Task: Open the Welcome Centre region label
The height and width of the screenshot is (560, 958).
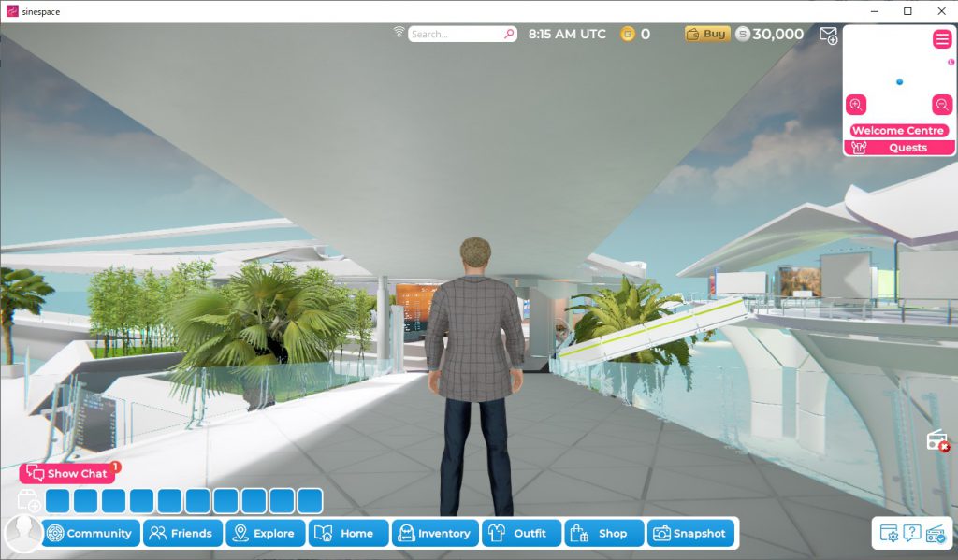Action: click(899, 131)
